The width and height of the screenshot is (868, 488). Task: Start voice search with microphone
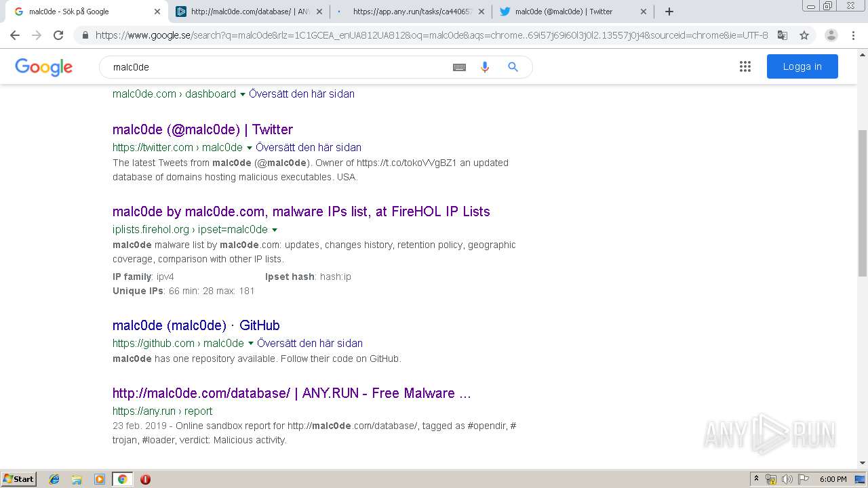(485, 67)
